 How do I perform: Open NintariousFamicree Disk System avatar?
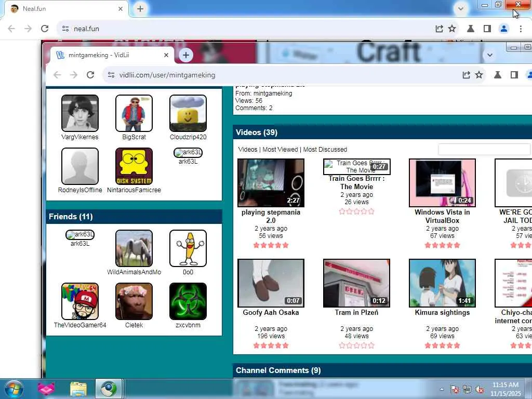click(x=134, y=166)
